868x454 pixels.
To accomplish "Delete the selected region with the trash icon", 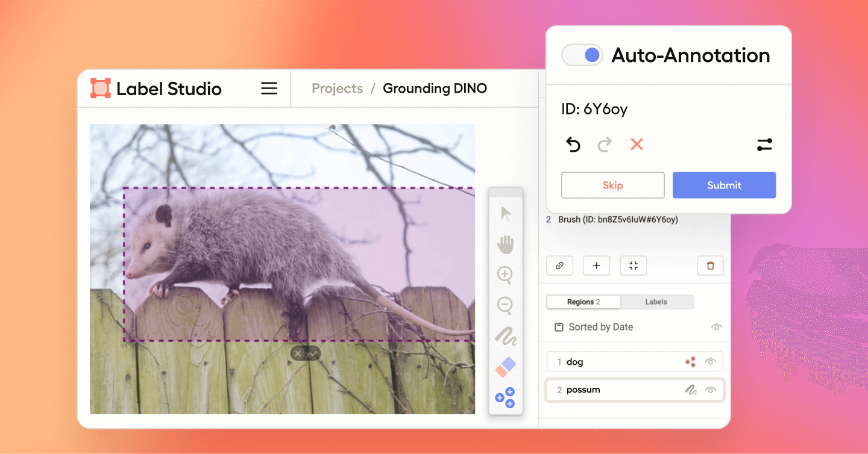I will (710, 265).
